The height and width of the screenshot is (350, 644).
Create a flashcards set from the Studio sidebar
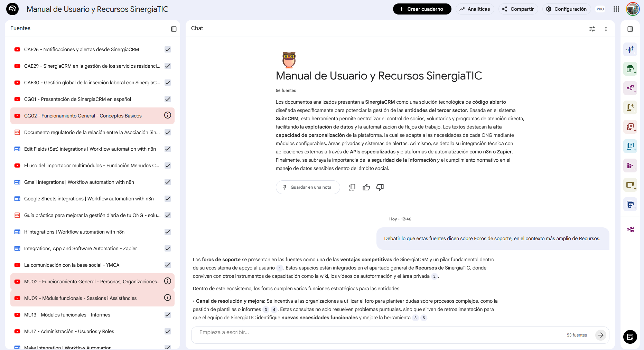coord(630,127)
